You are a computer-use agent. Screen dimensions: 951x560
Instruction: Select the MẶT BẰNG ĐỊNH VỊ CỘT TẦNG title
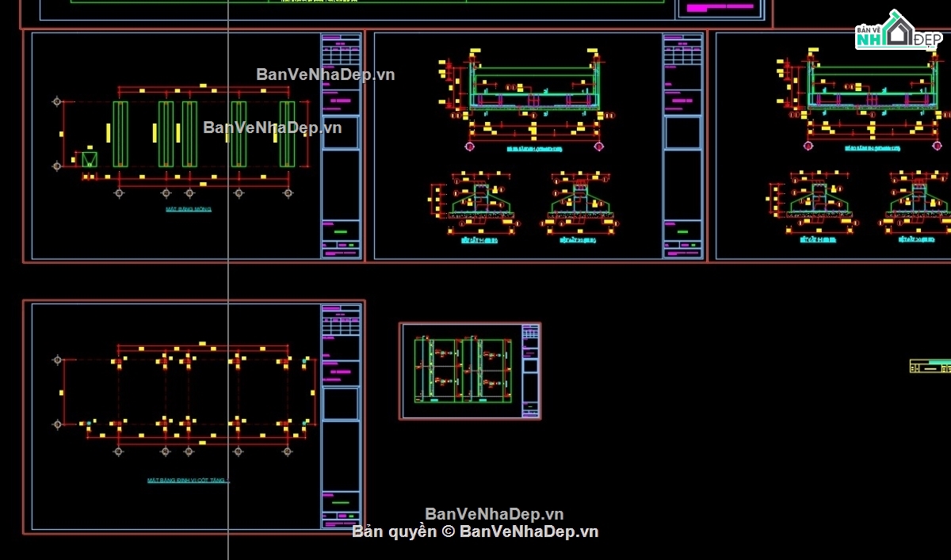(189, 480)
